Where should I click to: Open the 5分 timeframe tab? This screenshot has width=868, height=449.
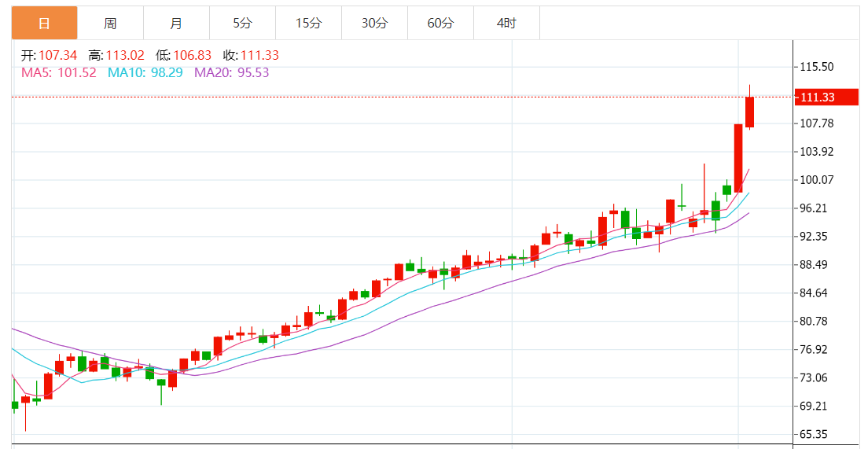[x=242, y=24]
